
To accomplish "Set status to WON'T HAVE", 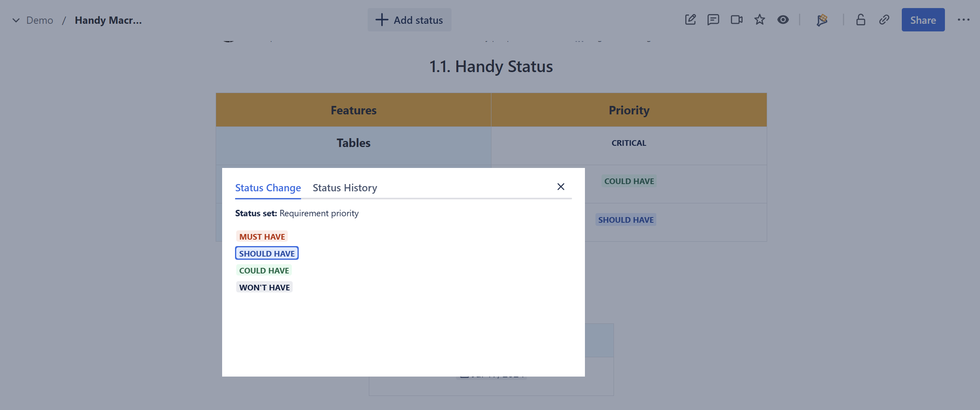I will (264, 287).
